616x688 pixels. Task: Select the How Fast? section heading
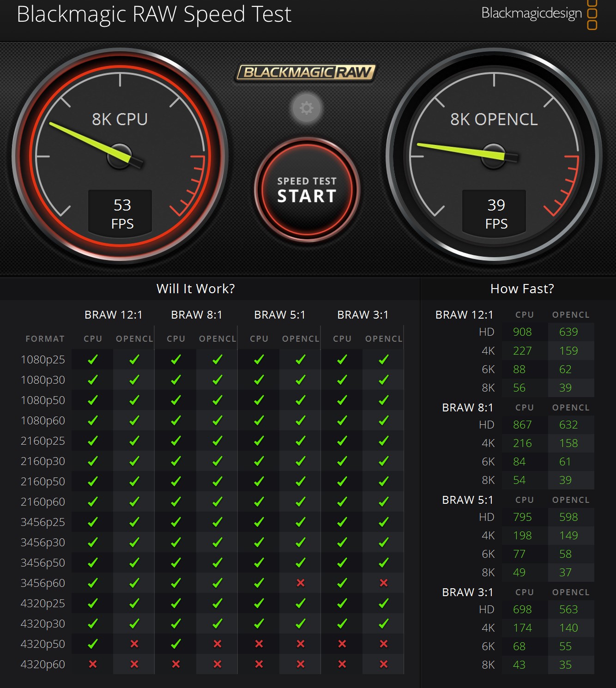(x=522, y=289)
